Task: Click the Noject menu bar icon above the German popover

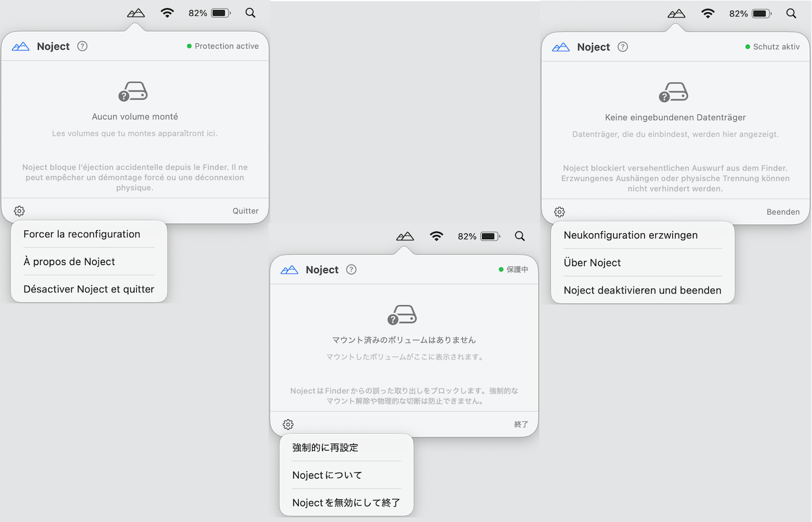Action: (x=676, y=13)
